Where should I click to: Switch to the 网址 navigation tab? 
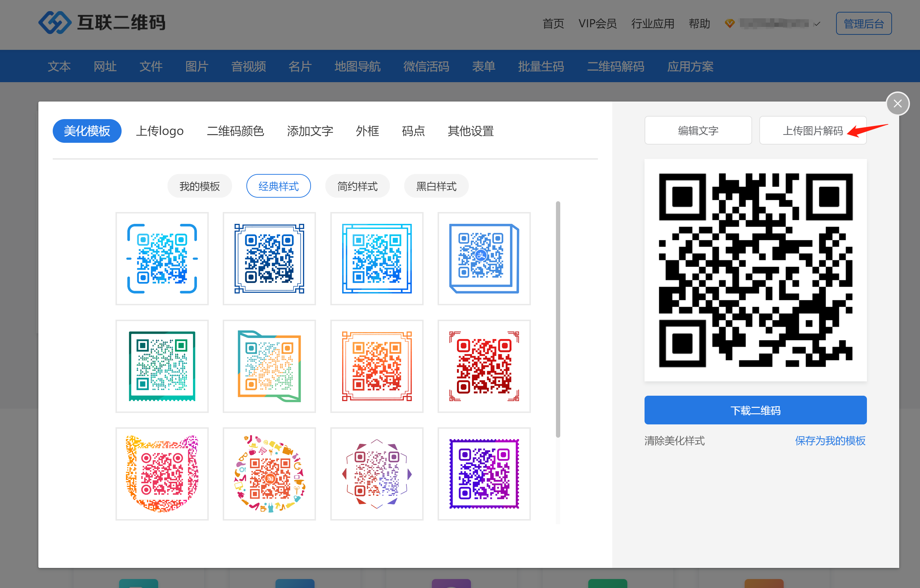click(x=105, y=66)
